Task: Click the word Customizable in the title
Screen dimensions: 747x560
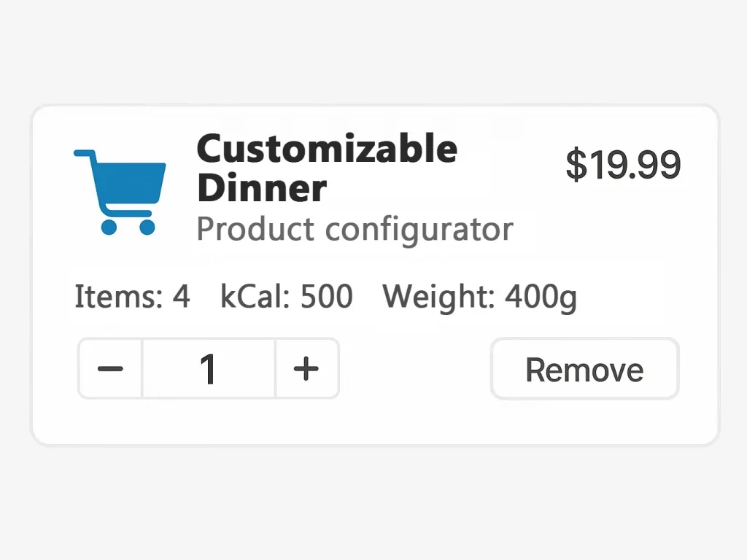Action: click(x=327, y=149)
